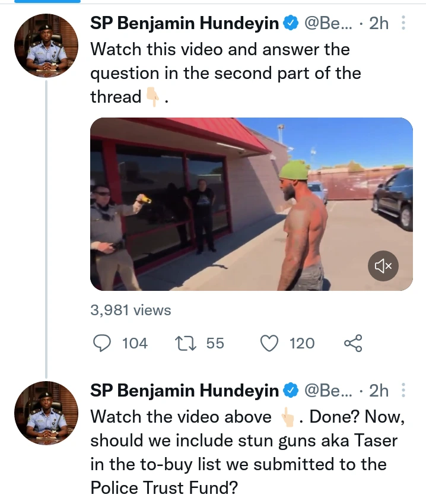This screenshot has height=504, width=426.
Task: Open profile picture on first tweet
Action: pyautogui.click(x=46, y=45)
